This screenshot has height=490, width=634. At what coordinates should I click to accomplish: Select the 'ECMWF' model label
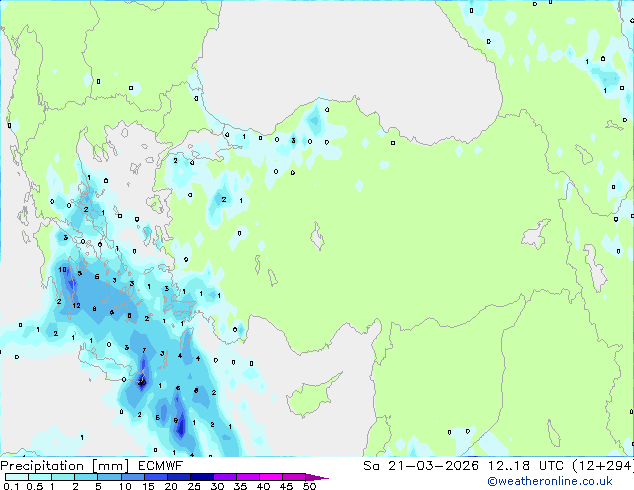click(x=161, y=466)
